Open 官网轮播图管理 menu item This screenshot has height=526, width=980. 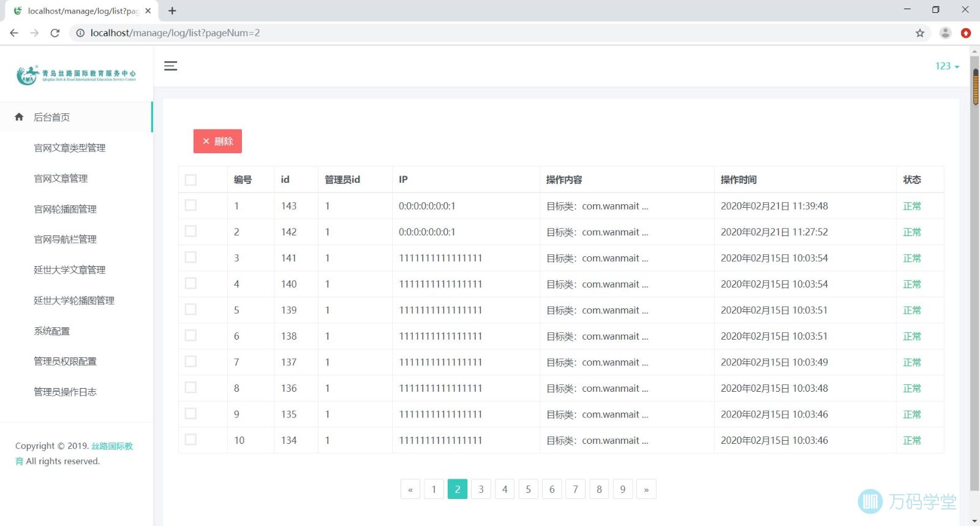[65, 209]
